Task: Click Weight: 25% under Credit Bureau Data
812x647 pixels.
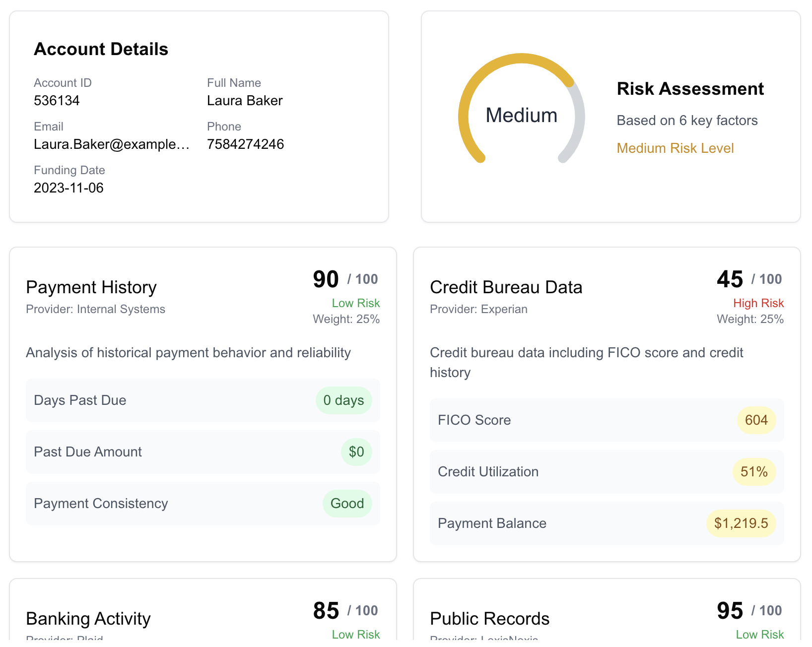Action: tap(750, 319)
